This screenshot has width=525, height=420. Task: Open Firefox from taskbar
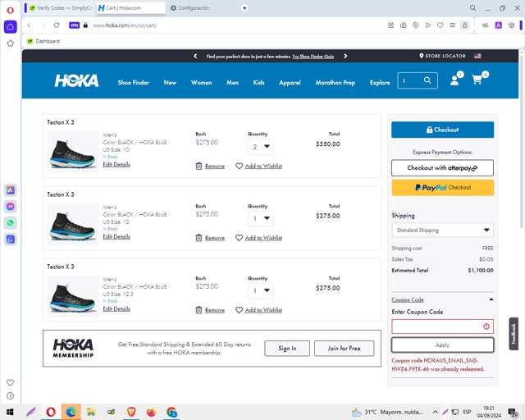(151, 412)
